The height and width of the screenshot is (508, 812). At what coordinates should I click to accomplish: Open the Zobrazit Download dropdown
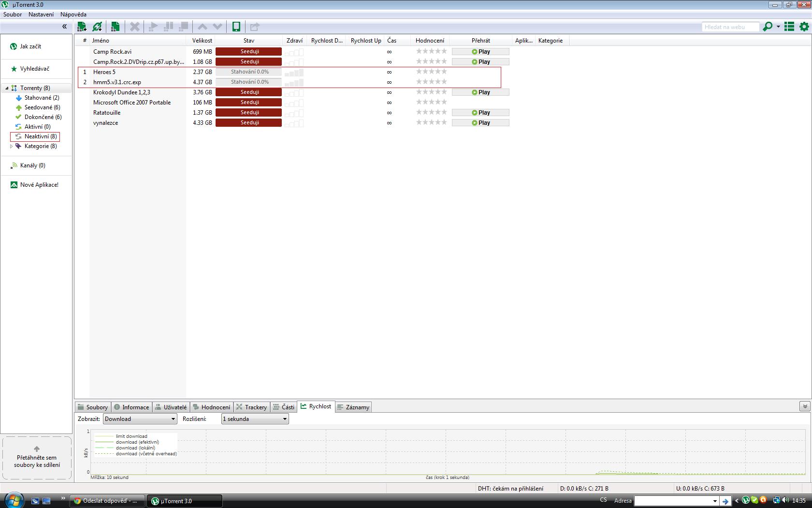(x=140, y=419)
